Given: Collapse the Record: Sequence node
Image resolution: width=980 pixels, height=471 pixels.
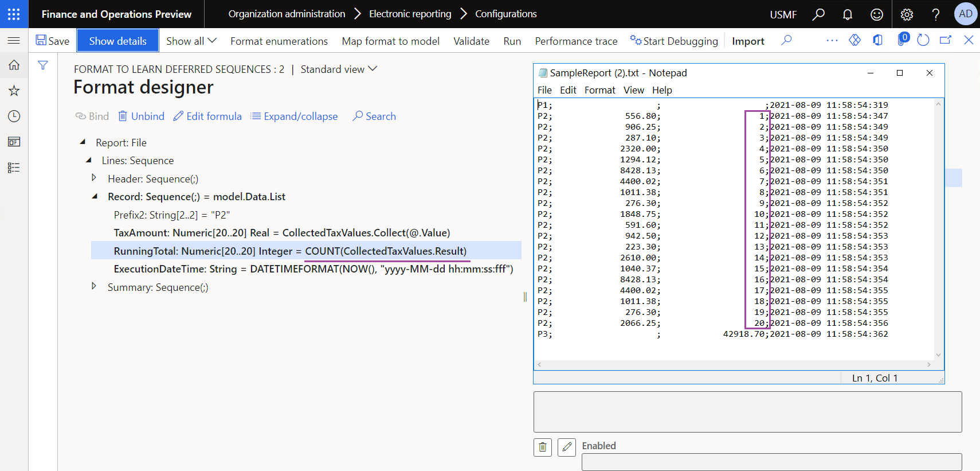Looking at the screenshot, I should (x=95, y=197).
